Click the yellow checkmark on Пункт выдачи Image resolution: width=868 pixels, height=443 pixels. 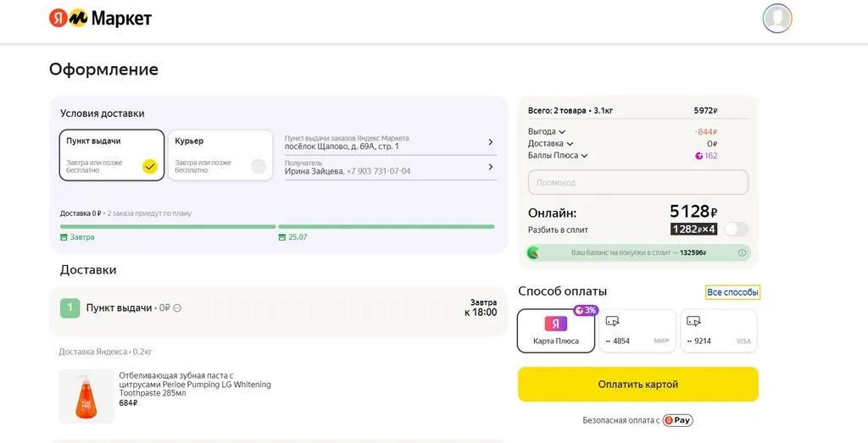click(149, 166)
